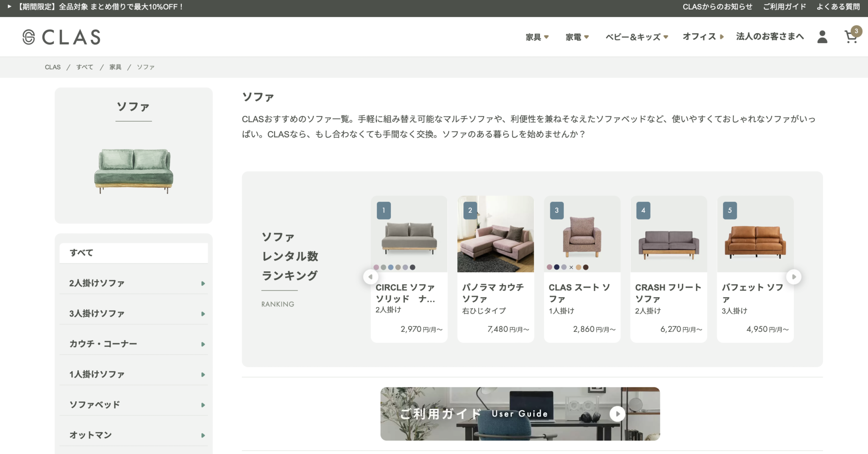Select 2人掛けソファ category
The width and height of the screenshot is (868, 454).
pos(134,283)
